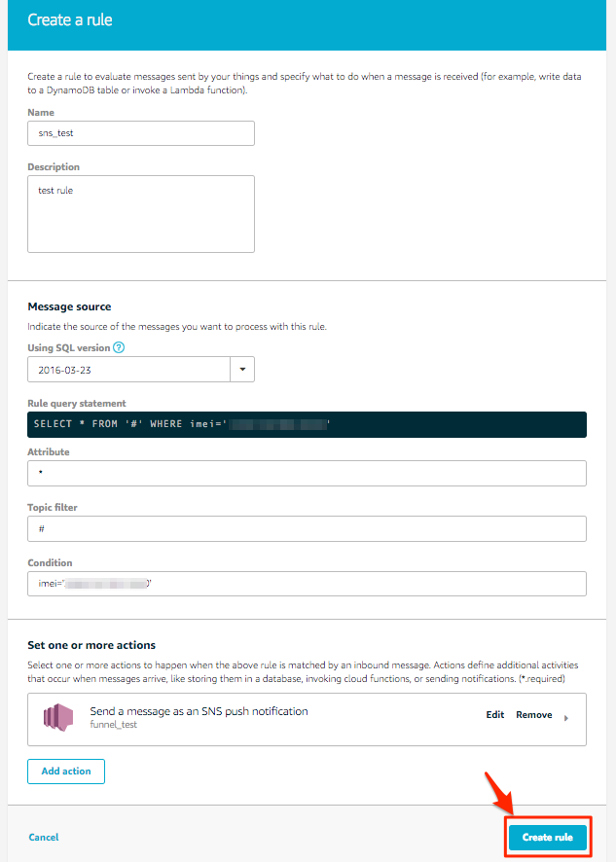Expand the SNS action disclosure triangle
The width and height of the screenshot is (616, 862).
[566, 718]
